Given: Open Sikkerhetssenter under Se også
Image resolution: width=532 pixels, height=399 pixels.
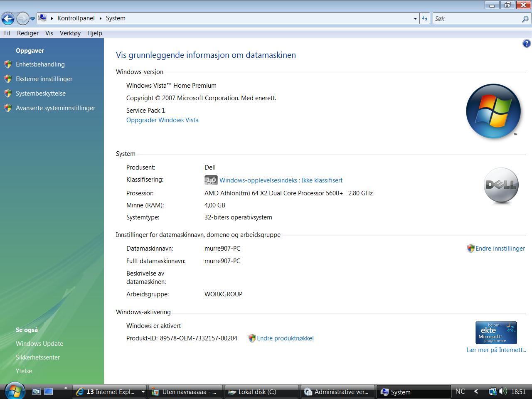Looking at the screenshot, I should pyautogui.click(x=38, y=357).
